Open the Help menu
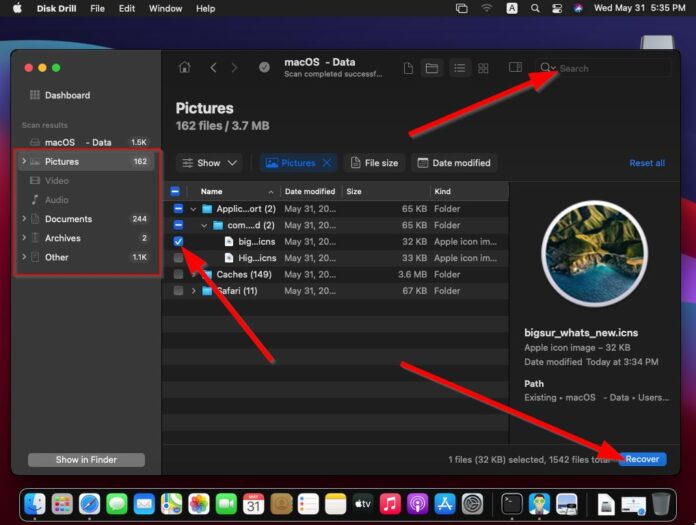Screen dimensions: 696x525 (x=206, y=8)
